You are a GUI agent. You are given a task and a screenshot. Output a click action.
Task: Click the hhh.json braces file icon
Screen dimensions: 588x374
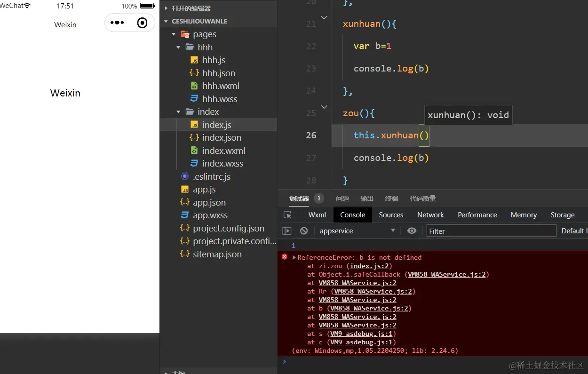coord(194,73)
